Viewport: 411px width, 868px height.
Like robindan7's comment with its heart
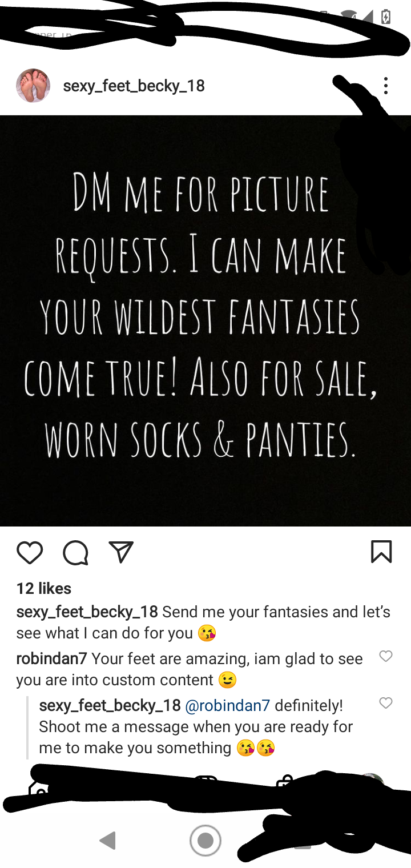tap(386, 657)
